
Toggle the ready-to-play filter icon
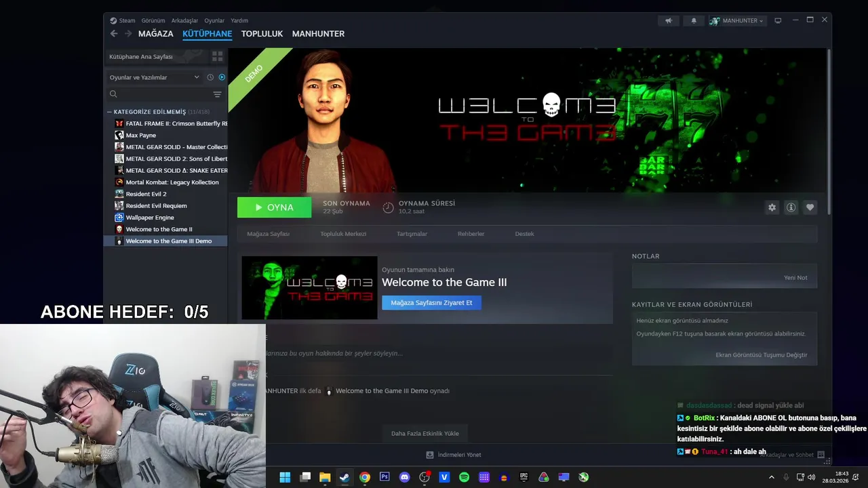pyautogui.click(x=222, y=77)
